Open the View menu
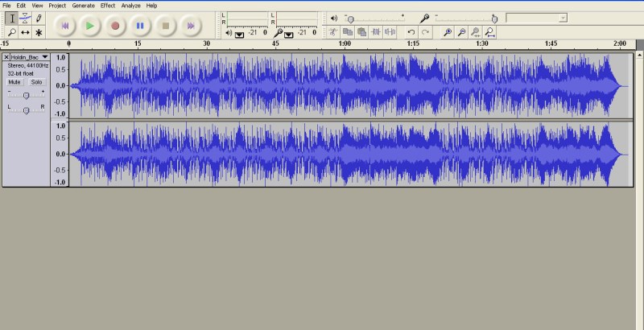644x330 pixels. tap(37, 6)
